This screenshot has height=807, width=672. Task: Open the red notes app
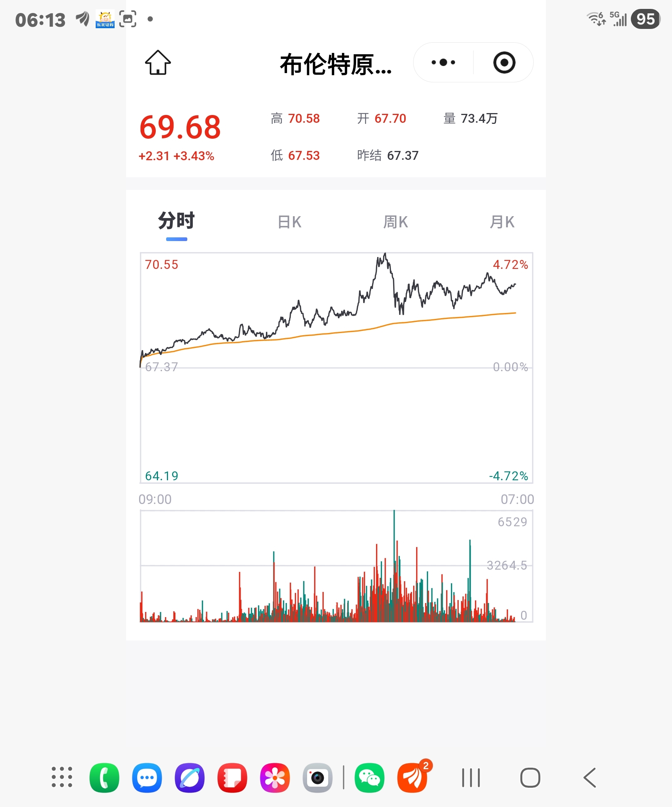pyautogui.click(x=232, y=778)
